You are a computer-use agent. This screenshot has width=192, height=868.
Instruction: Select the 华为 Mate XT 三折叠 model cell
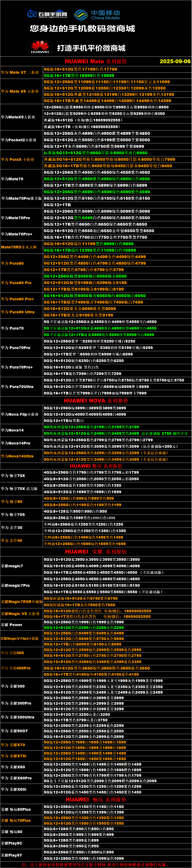click(20, 72)
